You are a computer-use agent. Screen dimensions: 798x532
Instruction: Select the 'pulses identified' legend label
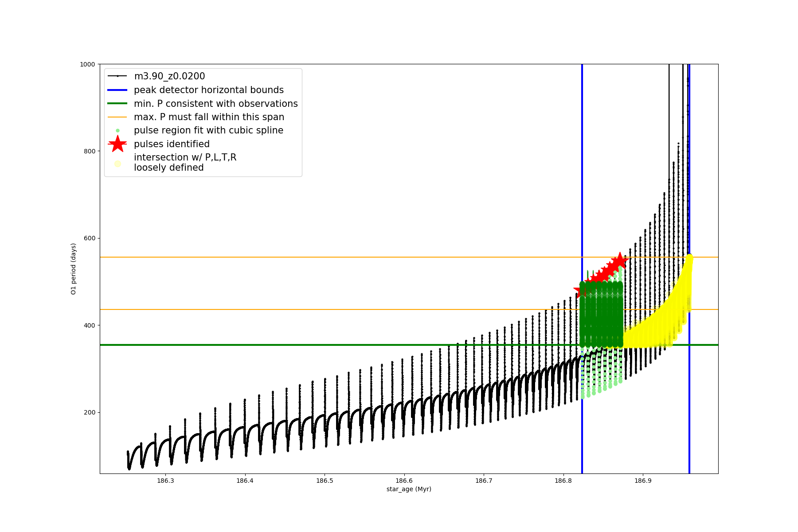pos(172,144)
